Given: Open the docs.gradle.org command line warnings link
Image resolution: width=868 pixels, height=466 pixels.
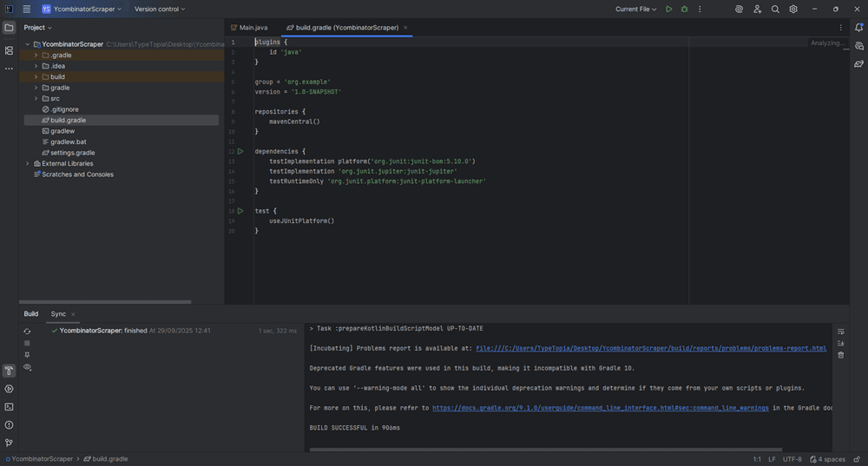Looking at the screenshot, I should (600, 408).
